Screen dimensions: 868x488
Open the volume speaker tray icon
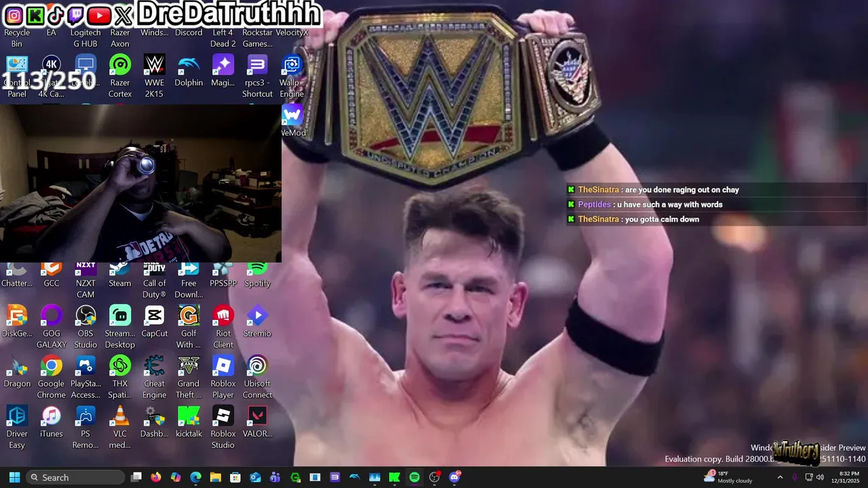(820, 477)
